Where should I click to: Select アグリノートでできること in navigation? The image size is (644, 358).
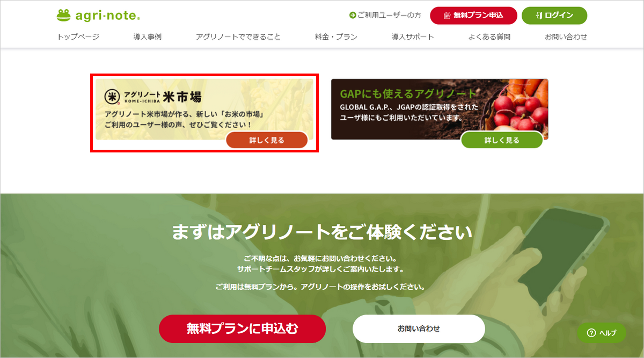click(238, 37)
